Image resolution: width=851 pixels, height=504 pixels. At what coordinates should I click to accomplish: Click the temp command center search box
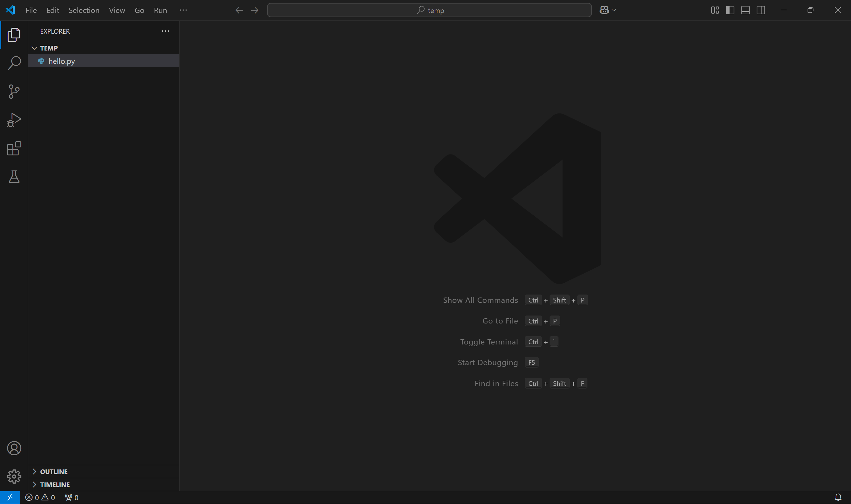(429, 10)
